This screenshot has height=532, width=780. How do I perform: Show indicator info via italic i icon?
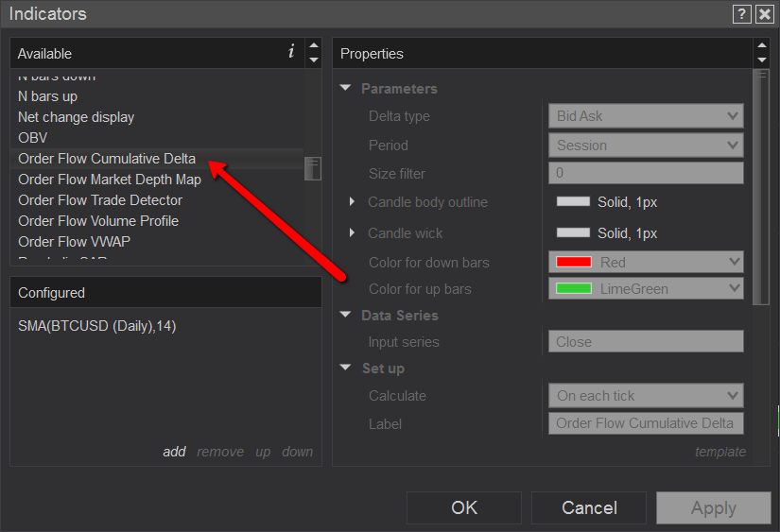tap(291, 51)
